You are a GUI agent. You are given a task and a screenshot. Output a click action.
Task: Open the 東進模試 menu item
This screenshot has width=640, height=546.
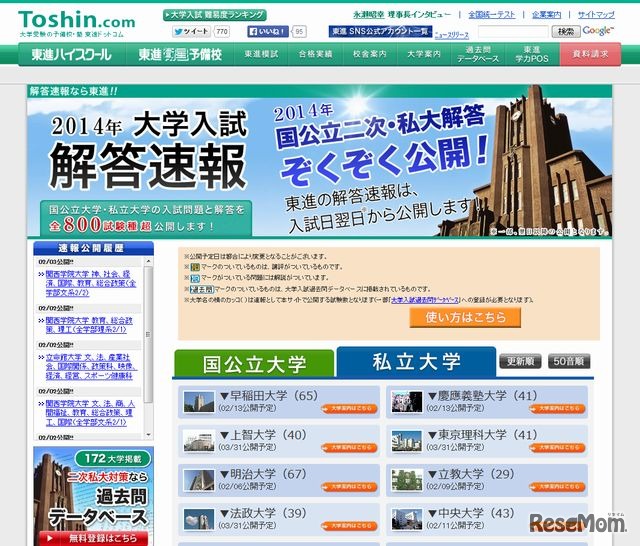click(261, 54)
